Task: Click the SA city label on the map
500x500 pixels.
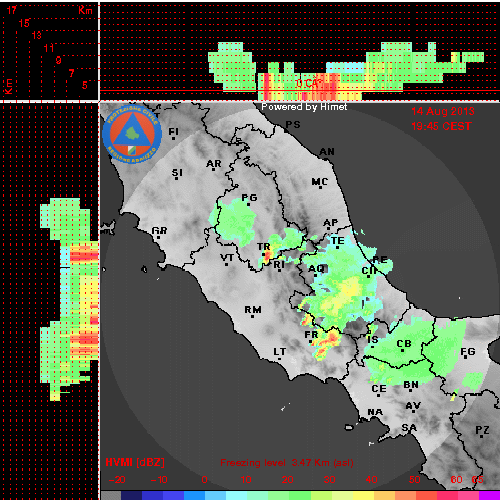Action: (409, 427)
